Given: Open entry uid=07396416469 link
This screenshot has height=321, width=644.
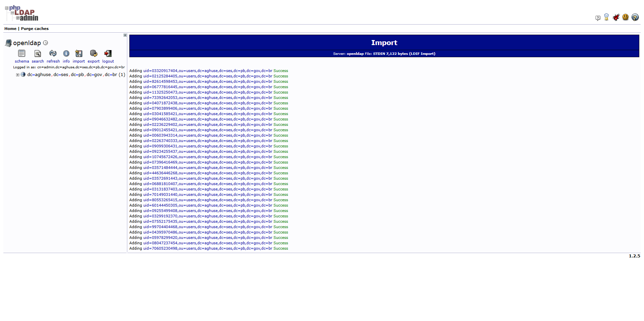Looking at the screenshot, I should 208,162.
